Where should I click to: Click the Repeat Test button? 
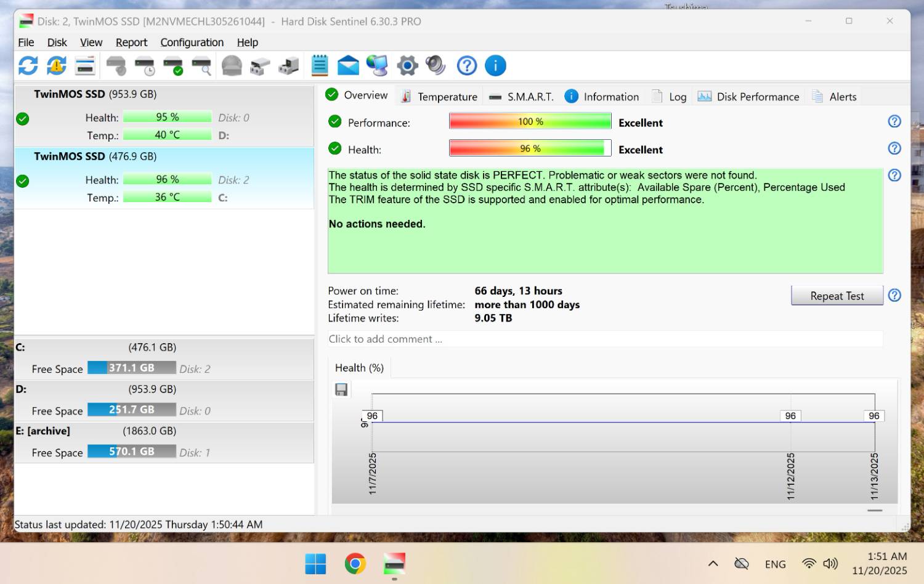point(837,296)
